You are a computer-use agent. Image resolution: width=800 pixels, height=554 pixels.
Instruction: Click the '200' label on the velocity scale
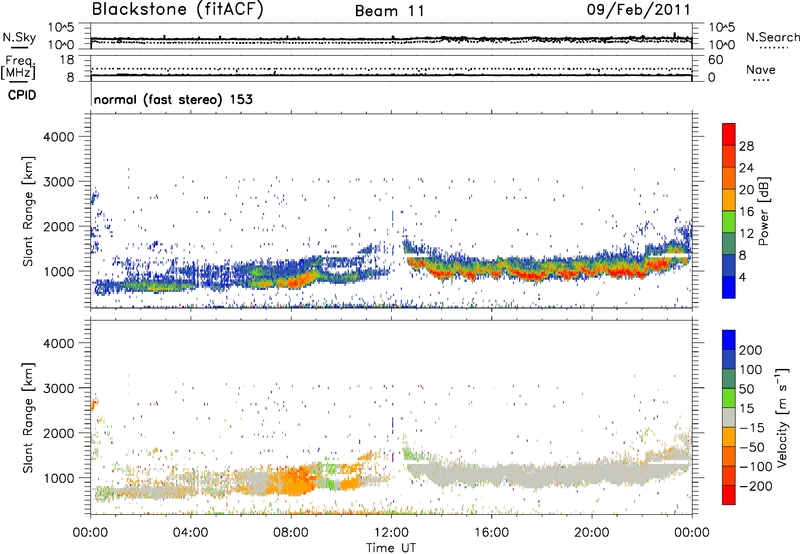coord(751,350)
